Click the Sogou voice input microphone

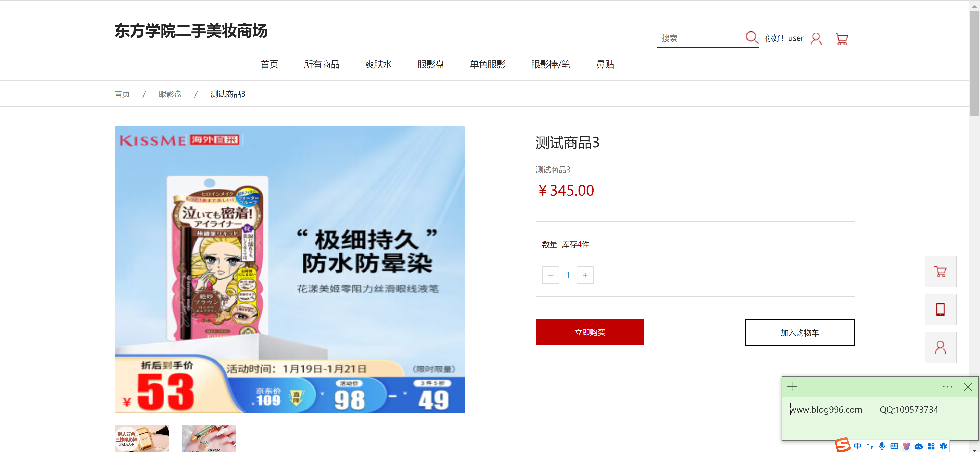[882, 446]
